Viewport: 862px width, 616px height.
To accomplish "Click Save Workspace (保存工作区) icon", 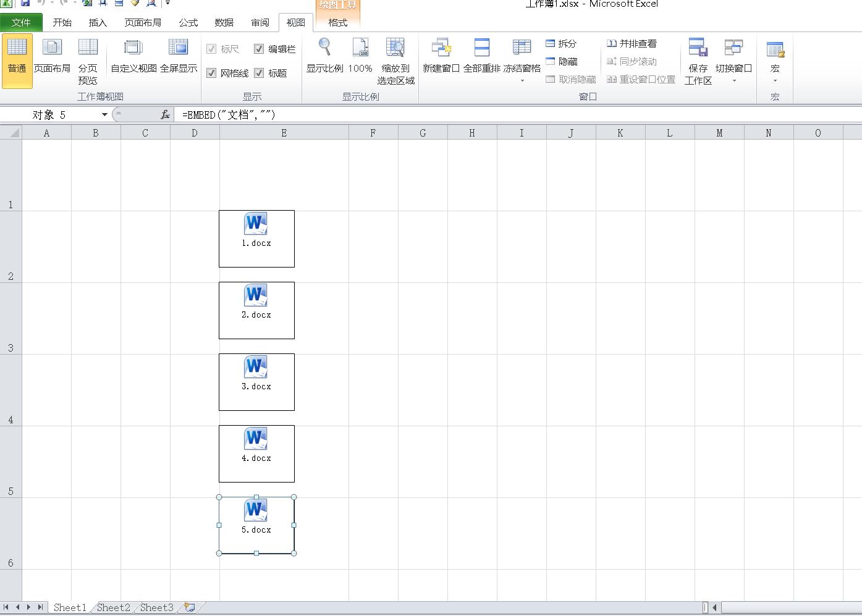I will pyautogui.click(x=698, y=48).
